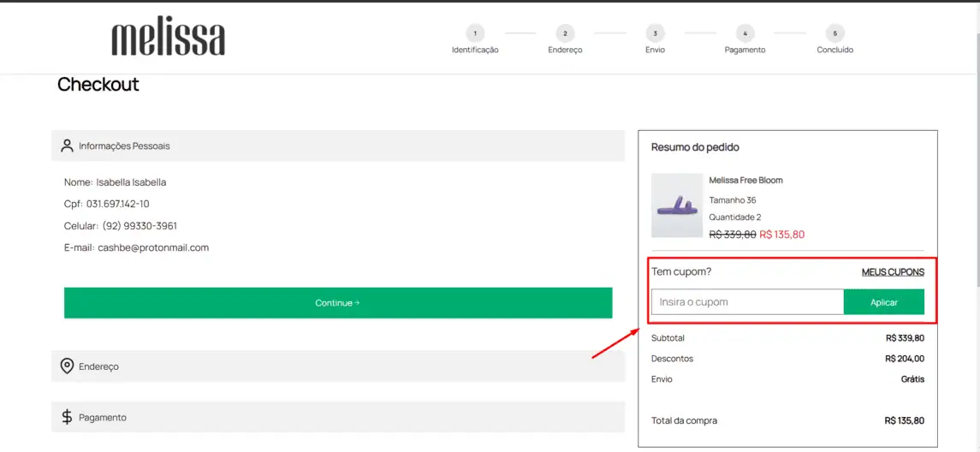
Task: Click the Endereço step label in header
Action: [565, 50]
